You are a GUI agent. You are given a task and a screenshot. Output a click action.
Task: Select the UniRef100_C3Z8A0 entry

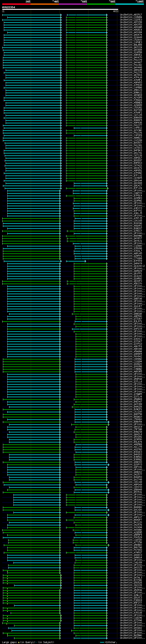click(131, 246)
